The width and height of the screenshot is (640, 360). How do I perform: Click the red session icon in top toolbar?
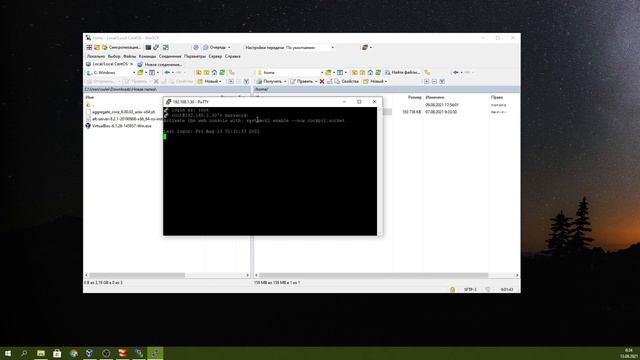tap(365, 47)
